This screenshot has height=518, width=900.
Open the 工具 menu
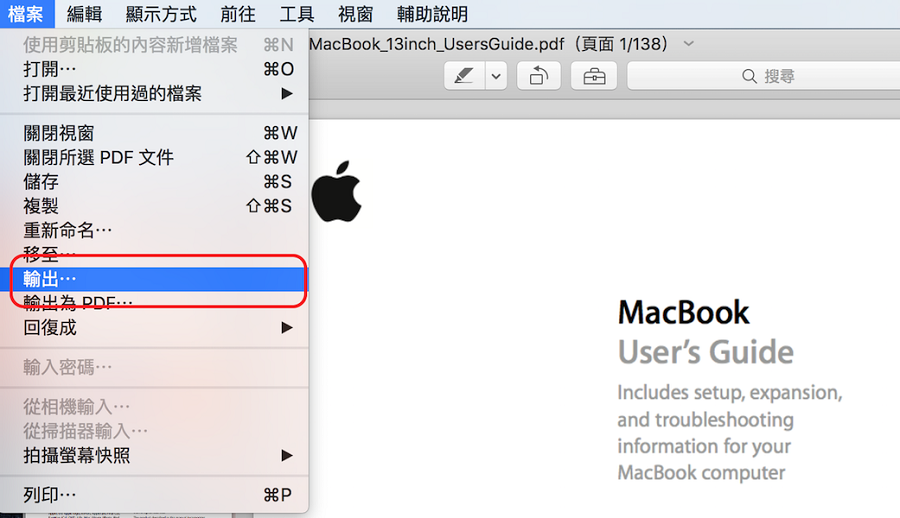tap(297, 14)
